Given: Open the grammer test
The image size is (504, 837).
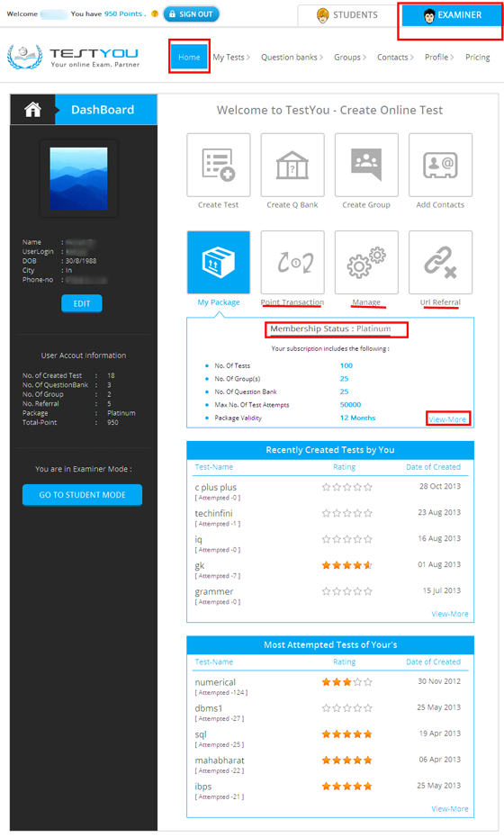Looking at the screenshot, I should click(x=214, y=591).
